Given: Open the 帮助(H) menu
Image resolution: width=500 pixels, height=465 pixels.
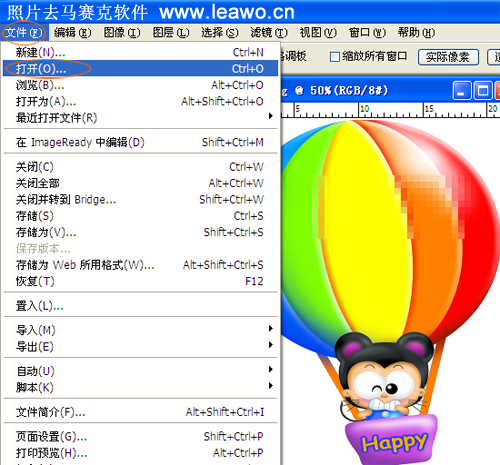Looking at the screenshot, I should coord(416,33).
